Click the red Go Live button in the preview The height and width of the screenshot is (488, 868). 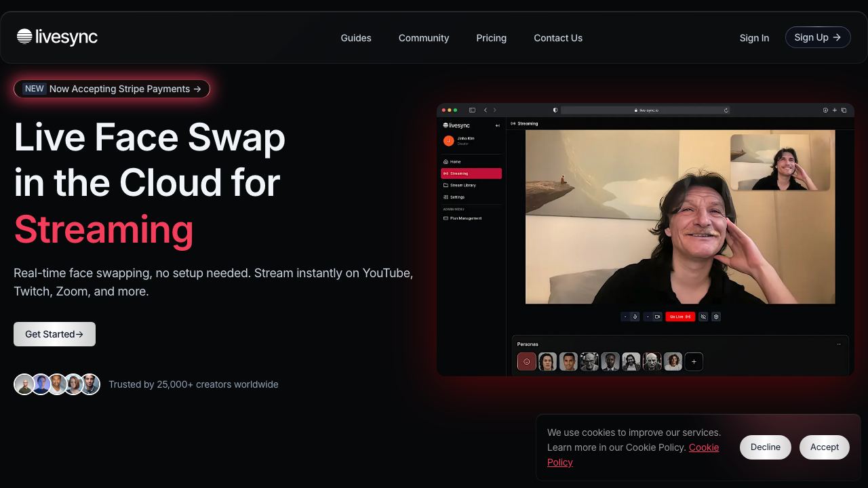click(x=680, y=317)
